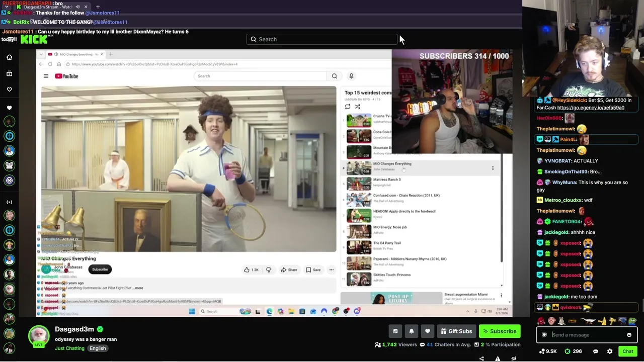Open a new tab in the streamed browser

111,54
